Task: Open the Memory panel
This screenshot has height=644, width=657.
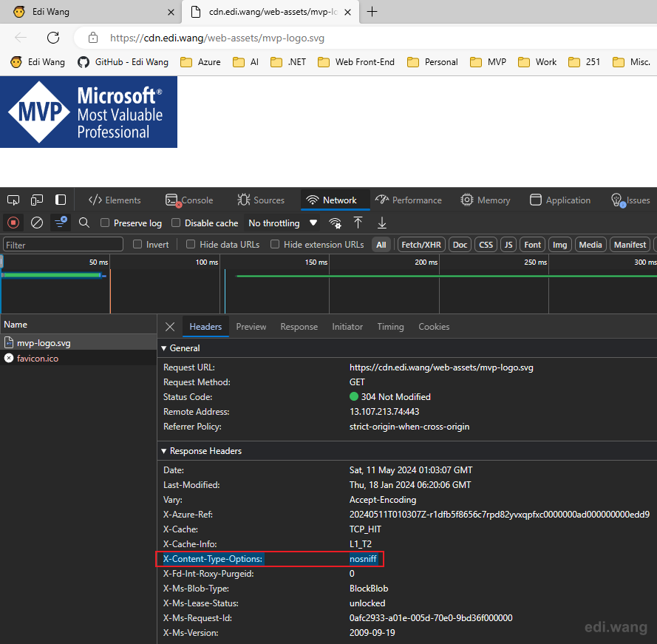Action: 486,200
